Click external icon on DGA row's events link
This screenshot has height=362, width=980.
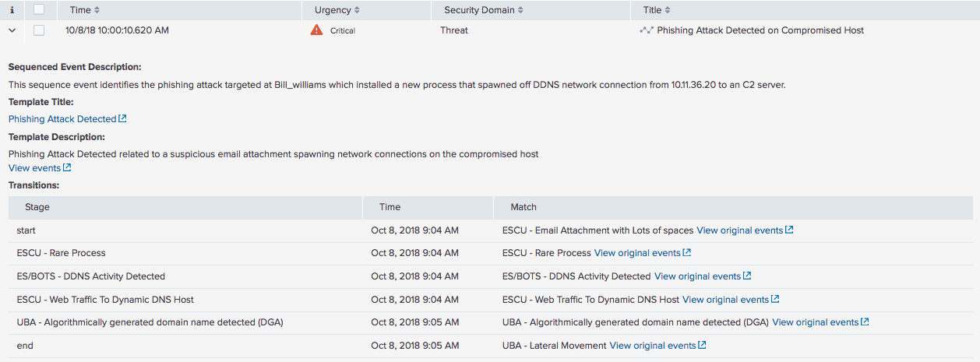pos(865,322)
